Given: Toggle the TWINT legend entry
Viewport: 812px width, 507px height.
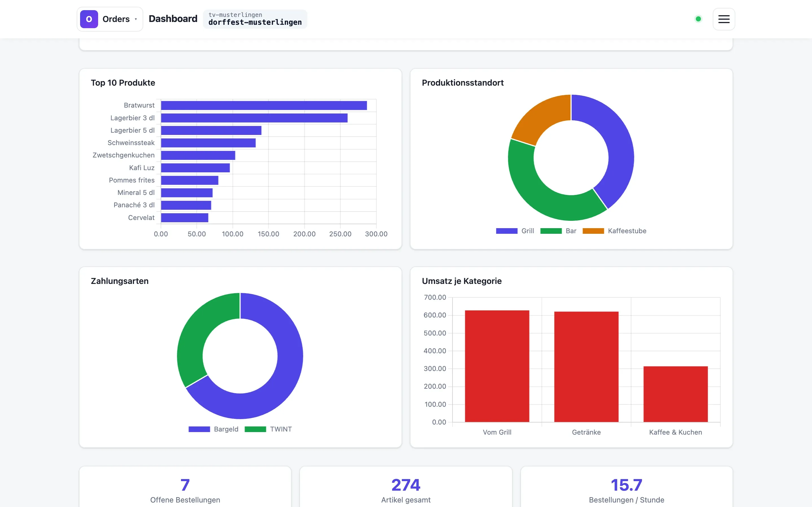Looking at the screenshot, I should click(x=268, y=429).
